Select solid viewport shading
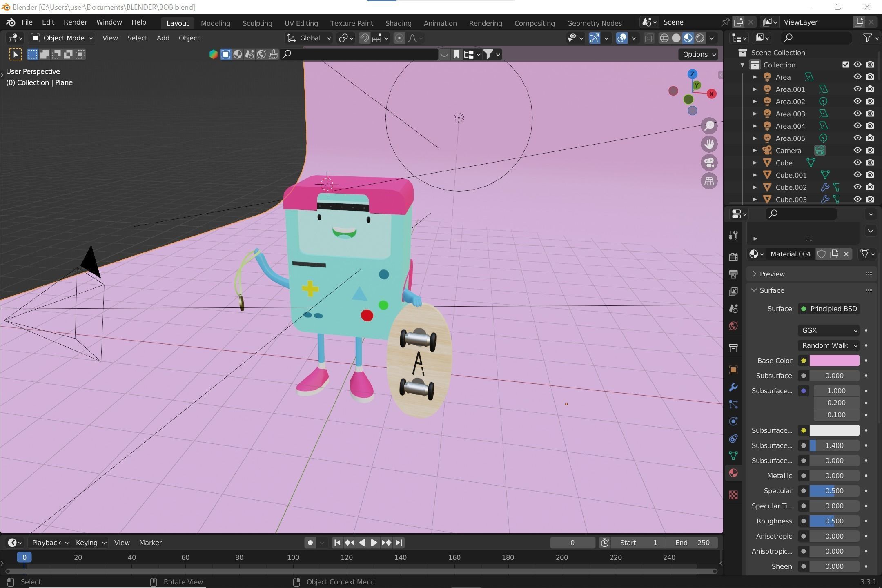The width and height of the screenshot is (882, 588). click(676, 38)
